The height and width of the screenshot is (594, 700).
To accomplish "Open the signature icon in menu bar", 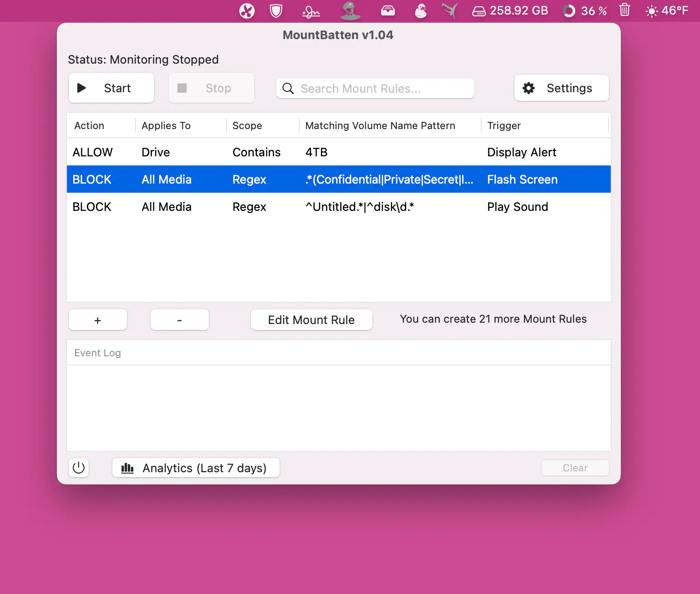I will (x=311, y=11).
